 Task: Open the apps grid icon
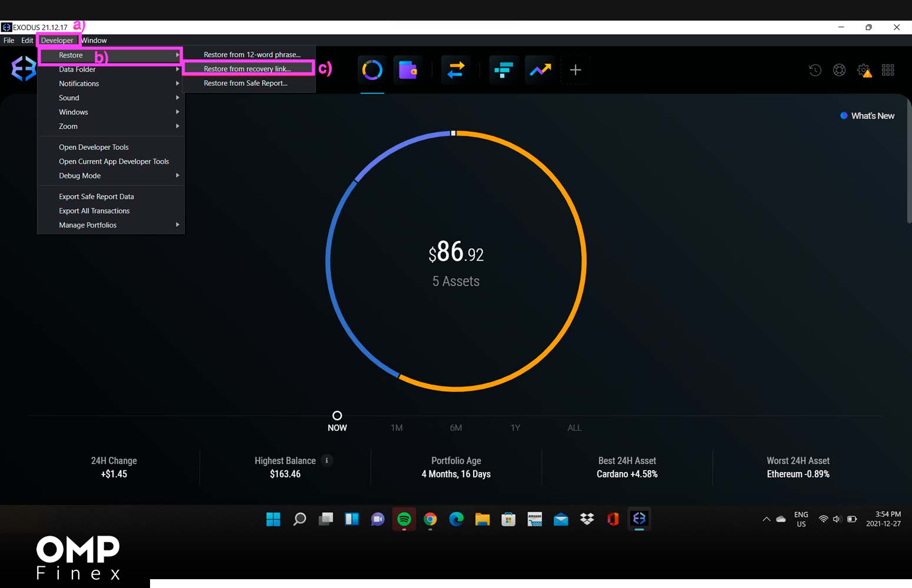(x=888, y=70)
